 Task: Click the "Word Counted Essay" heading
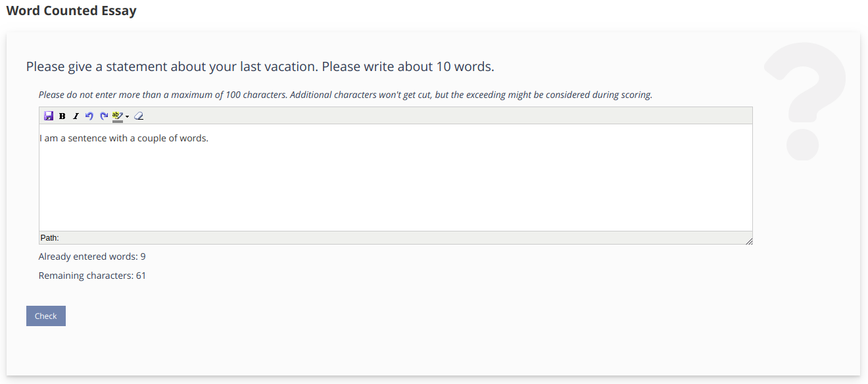tap(71, 11)
